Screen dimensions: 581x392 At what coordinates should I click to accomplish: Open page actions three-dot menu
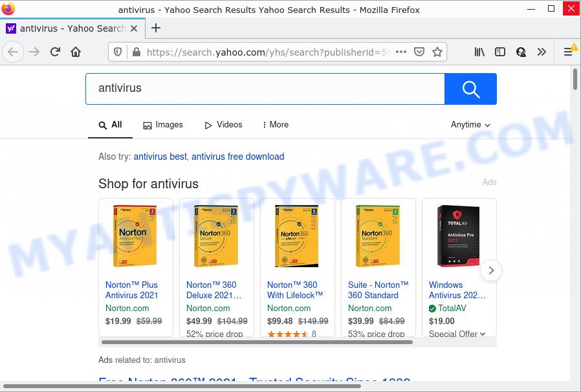pos(401,52)
